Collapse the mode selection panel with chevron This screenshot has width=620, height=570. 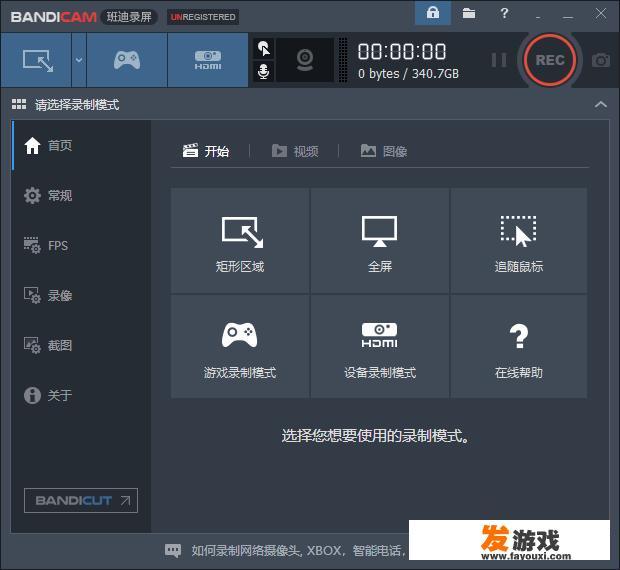(x=601, y=105)
